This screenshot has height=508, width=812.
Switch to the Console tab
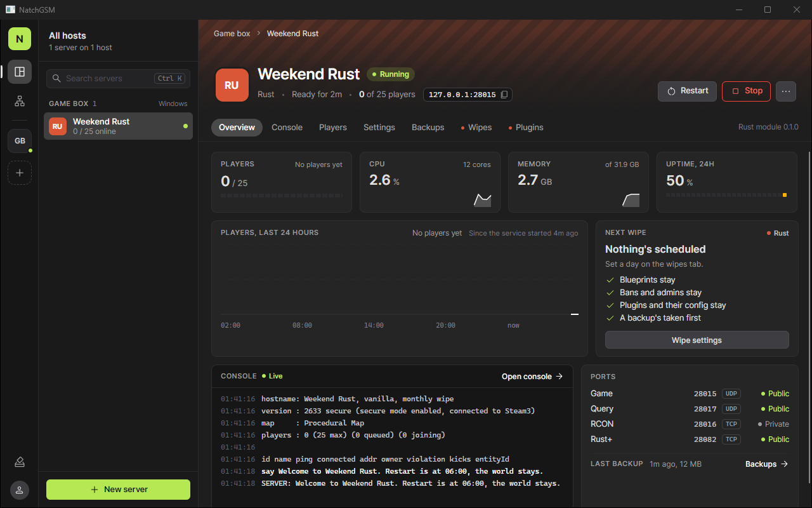click(287, 128)
